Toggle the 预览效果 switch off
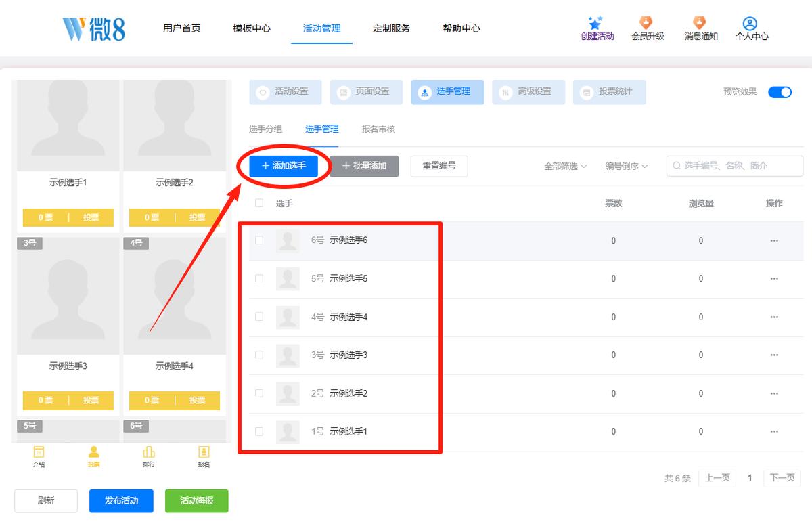This screenshot has width=812, height=526. pyautogui.click(x=780, y=92)
